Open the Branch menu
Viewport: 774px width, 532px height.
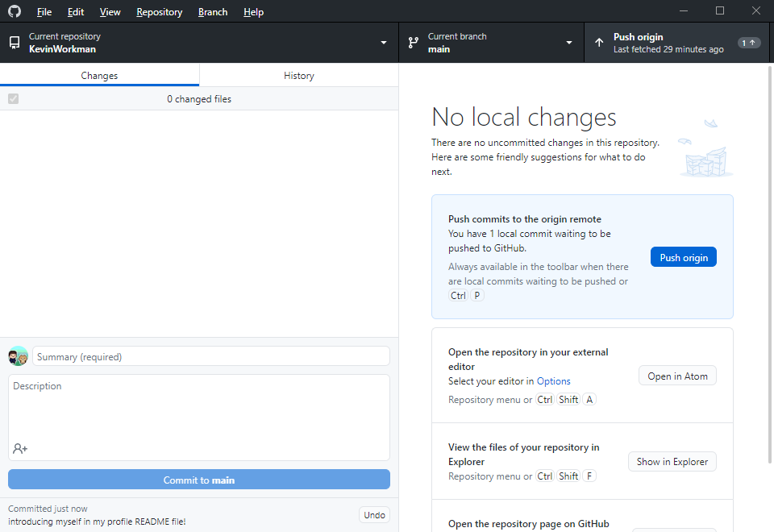(x=213, y=12)
